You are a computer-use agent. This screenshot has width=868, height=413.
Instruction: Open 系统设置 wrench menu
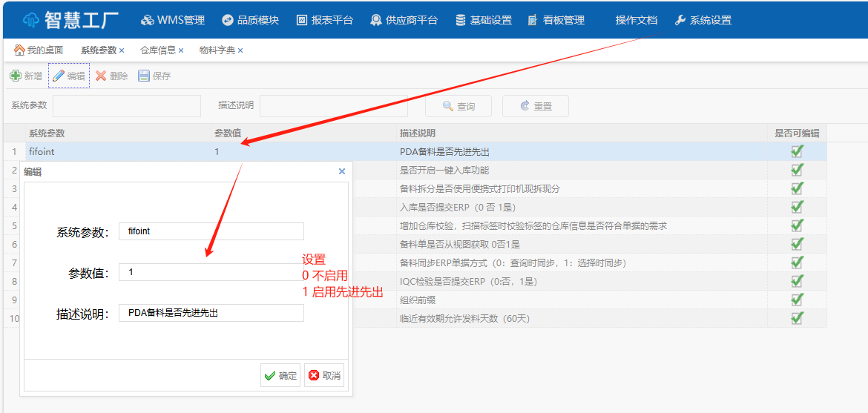click(x=703, y=20)
